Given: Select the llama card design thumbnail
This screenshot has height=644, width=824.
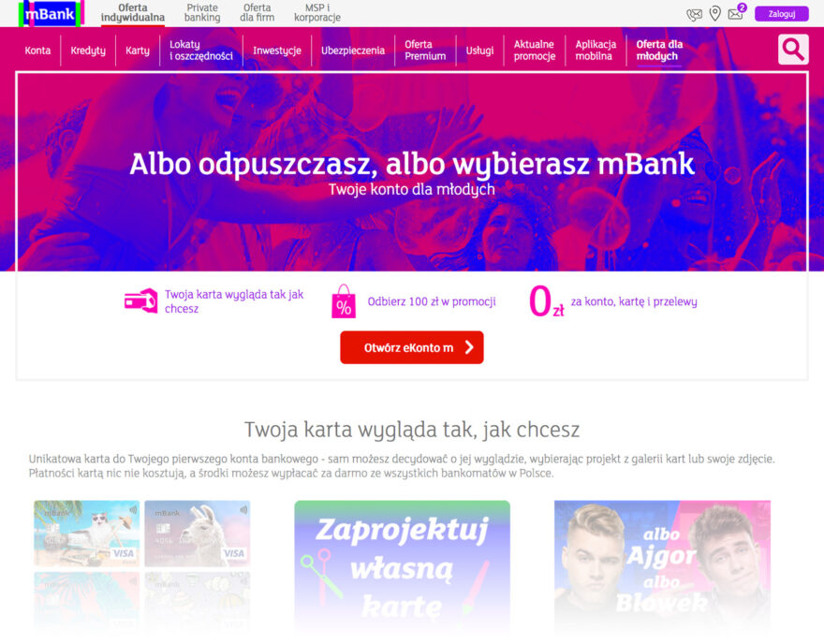Looking at the screenshot, I should pos(197,534).
